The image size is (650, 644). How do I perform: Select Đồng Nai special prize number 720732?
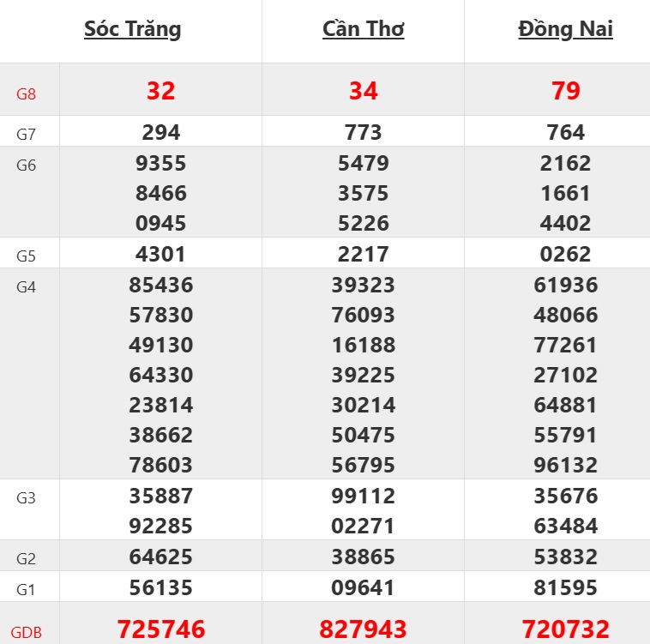click(x=566, y=630)
